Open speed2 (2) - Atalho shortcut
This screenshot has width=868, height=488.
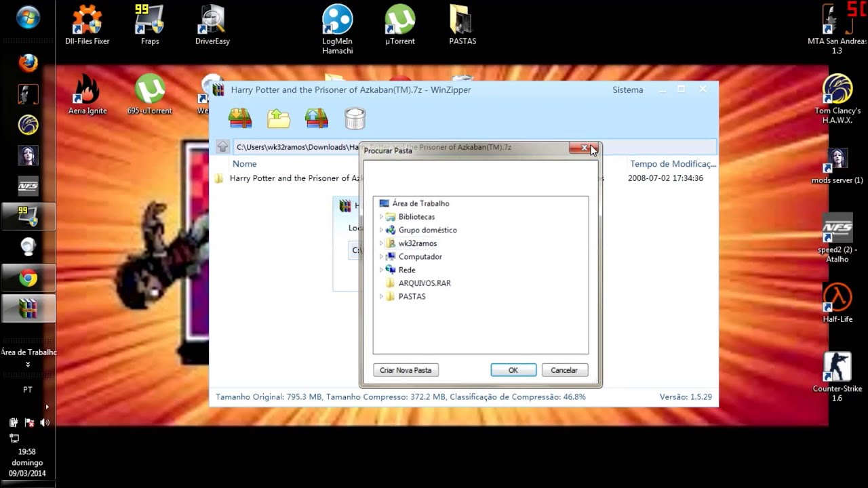click(837, 239)
